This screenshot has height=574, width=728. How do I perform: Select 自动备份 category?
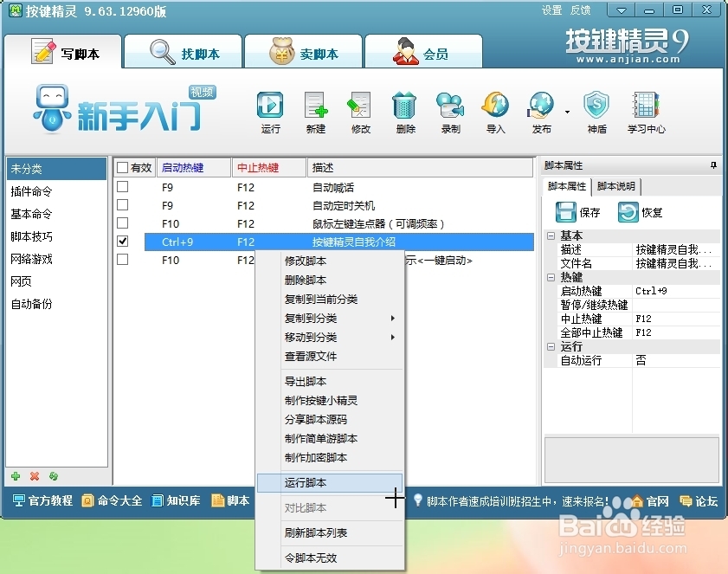point(56,304)
